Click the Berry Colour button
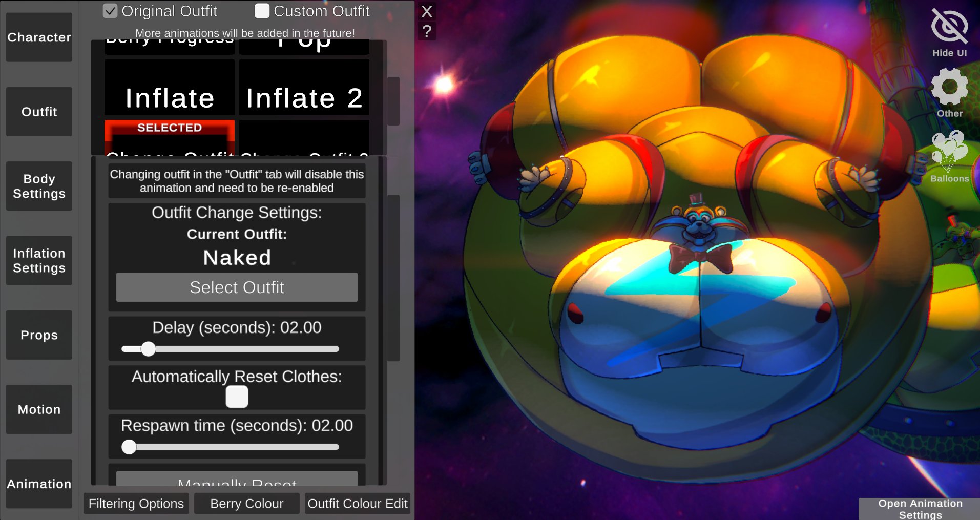The image size is (980, 520). point(247,504)
